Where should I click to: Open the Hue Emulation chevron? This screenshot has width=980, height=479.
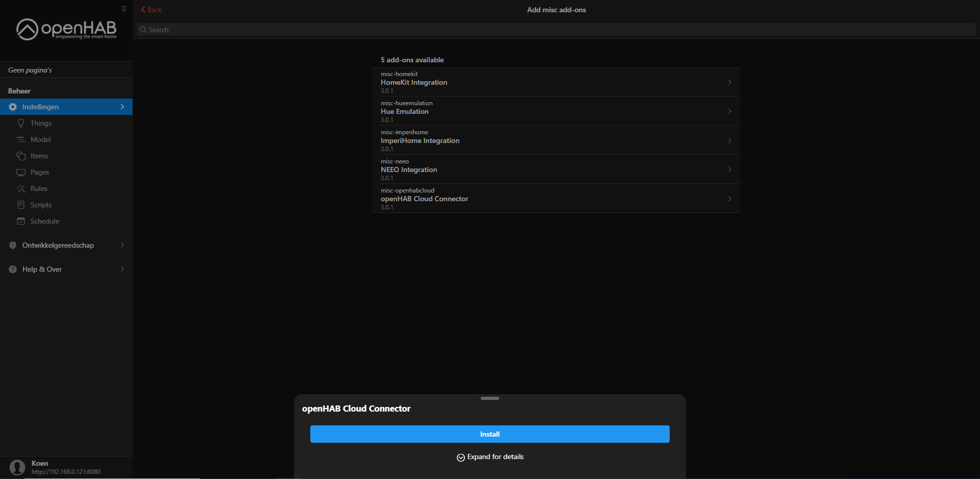pos(730,111)
